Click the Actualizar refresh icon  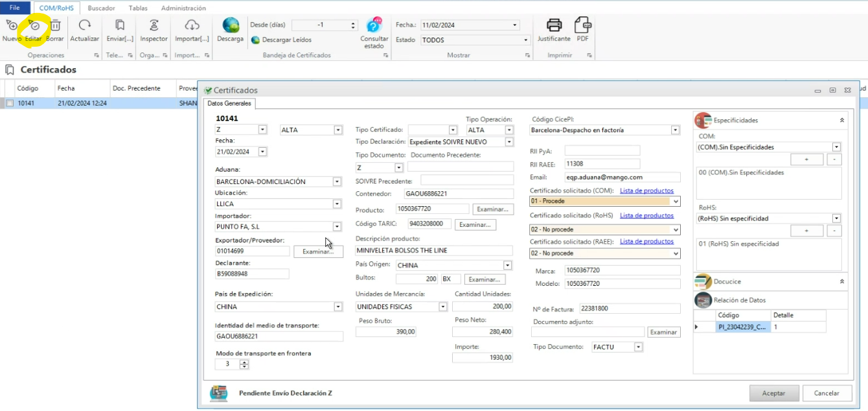(x=84, y=26)
